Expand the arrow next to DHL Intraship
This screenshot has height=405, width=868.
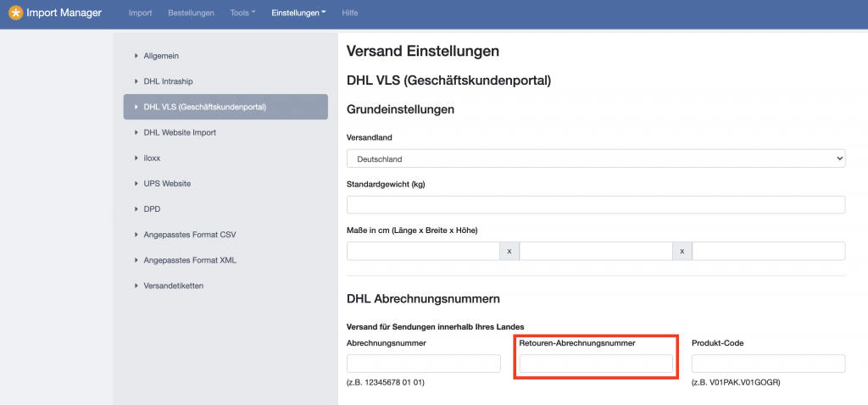click(136, 81)
